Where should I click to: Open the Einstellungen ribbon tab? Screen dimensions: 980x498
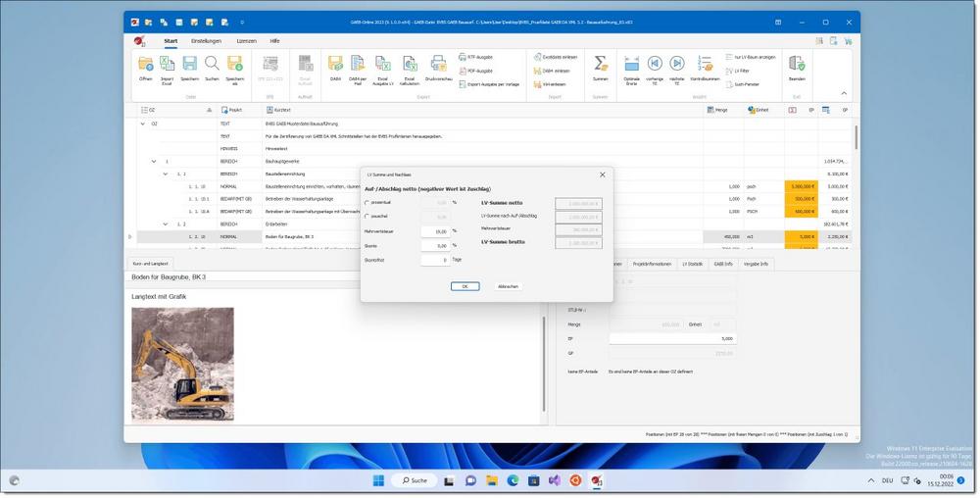pos(206,41)
